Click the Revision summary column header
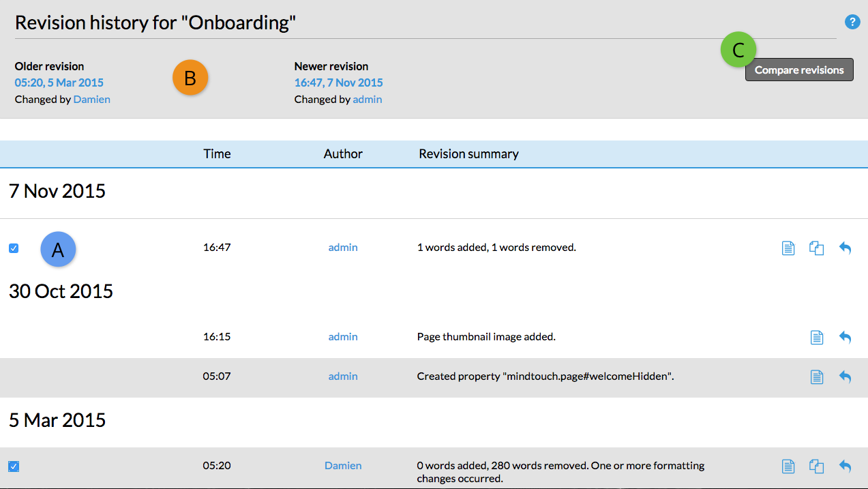 pyautogui.click(x=468, y=153)
